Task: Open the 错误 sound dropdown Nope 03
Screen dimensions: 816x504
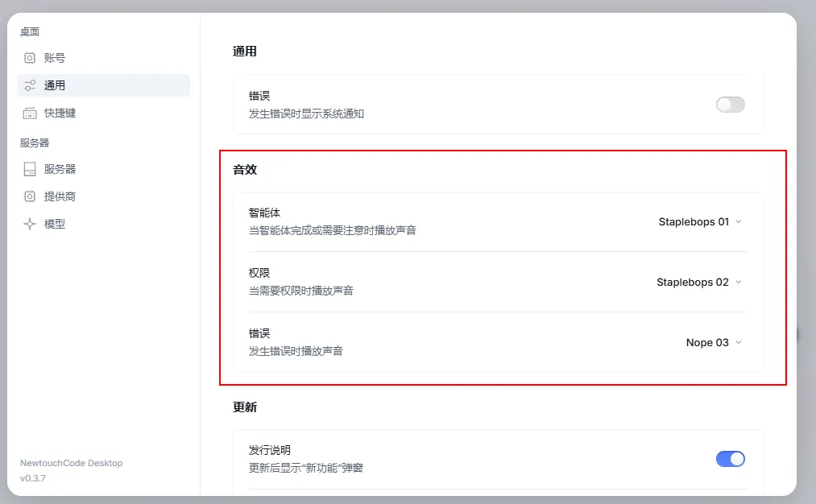Action: coord(714,343)
